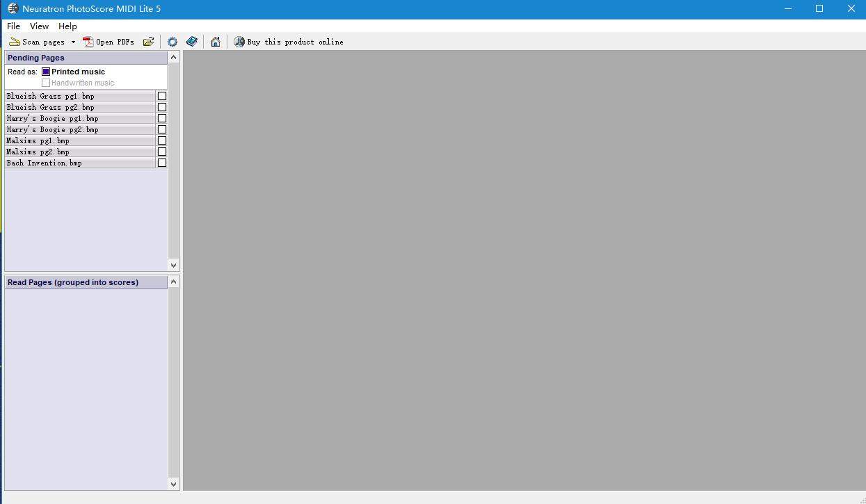Select the Scan pages scanner icon
Image resolution: width=866 pixels, height=504 pixels.
pyautogui.click(x=14, y=41)
